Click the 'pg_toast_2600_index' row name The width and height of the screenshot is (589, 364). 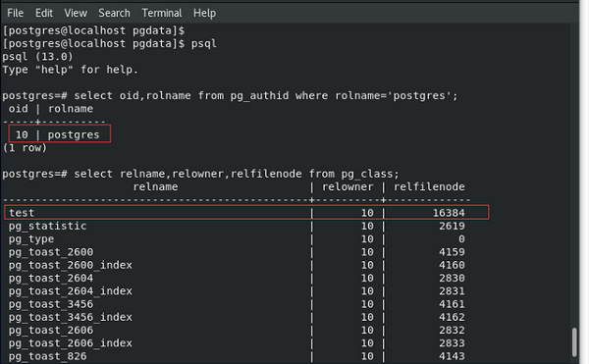click(71, 265)
